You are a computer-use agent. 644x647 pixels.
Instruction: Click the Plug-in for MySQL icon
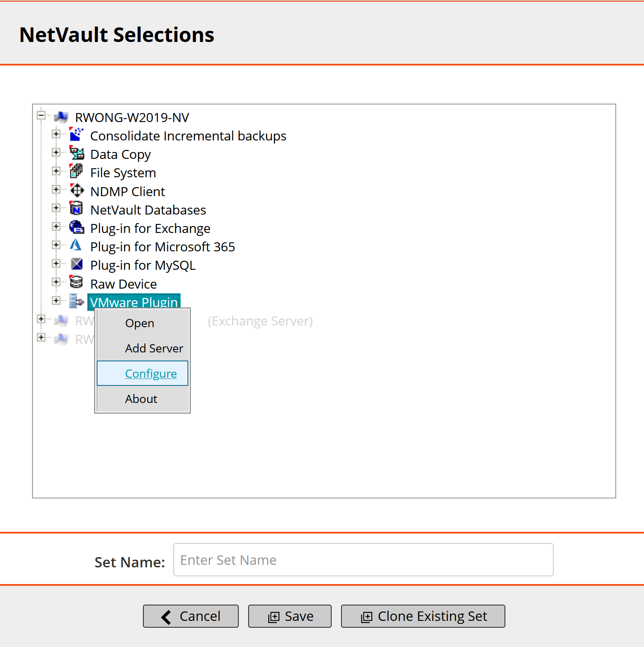77,264
